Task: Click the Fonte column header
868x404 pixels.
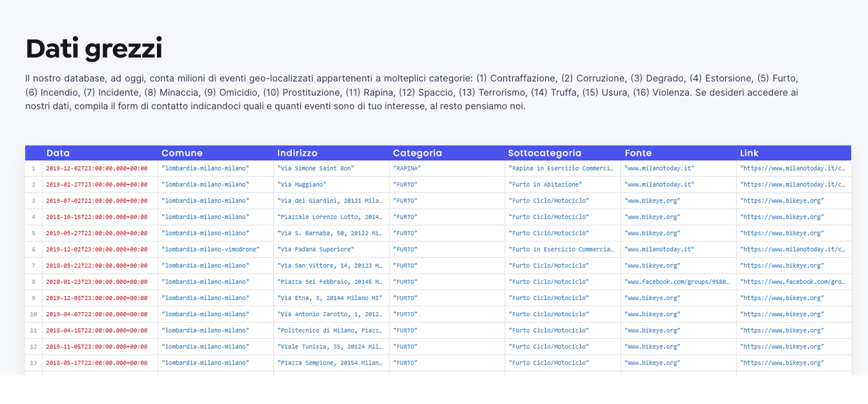Action: pyautogui.click(x=638, y=153)
